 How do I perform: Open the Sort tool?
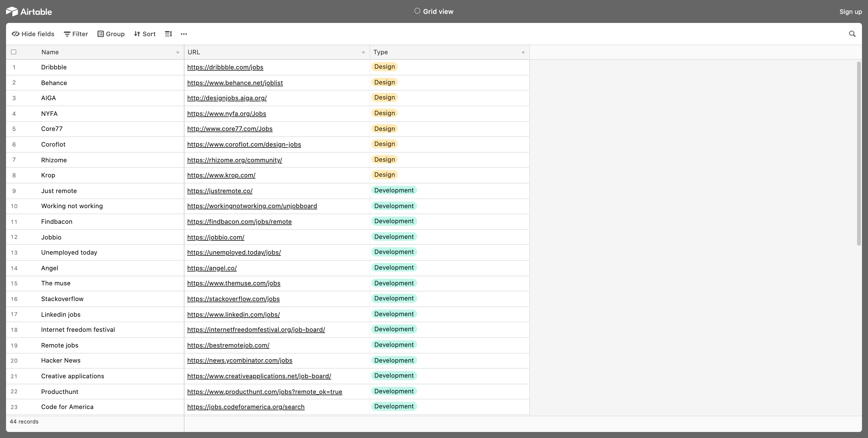coord(145,34)
